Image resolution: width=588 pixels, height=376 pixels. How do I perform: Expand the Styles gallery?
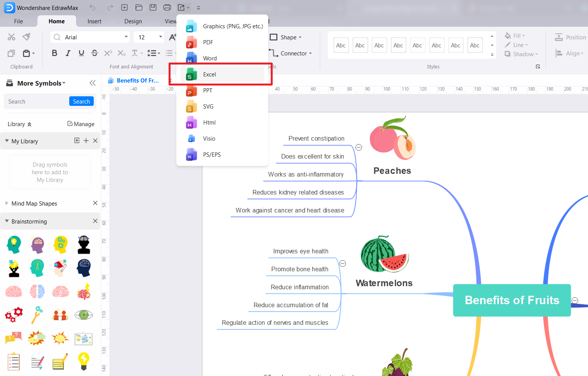tap(492, 55)
